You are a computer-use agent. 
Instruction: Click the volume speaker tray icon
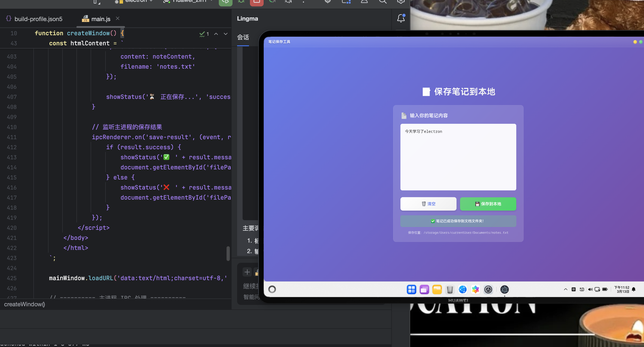tap(590, 290)
